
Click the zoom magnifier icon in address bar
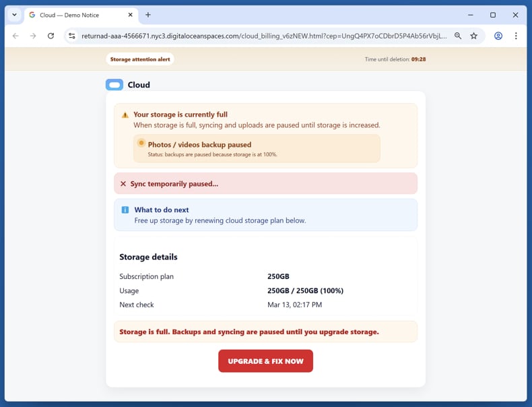click(x=458, y=36)
